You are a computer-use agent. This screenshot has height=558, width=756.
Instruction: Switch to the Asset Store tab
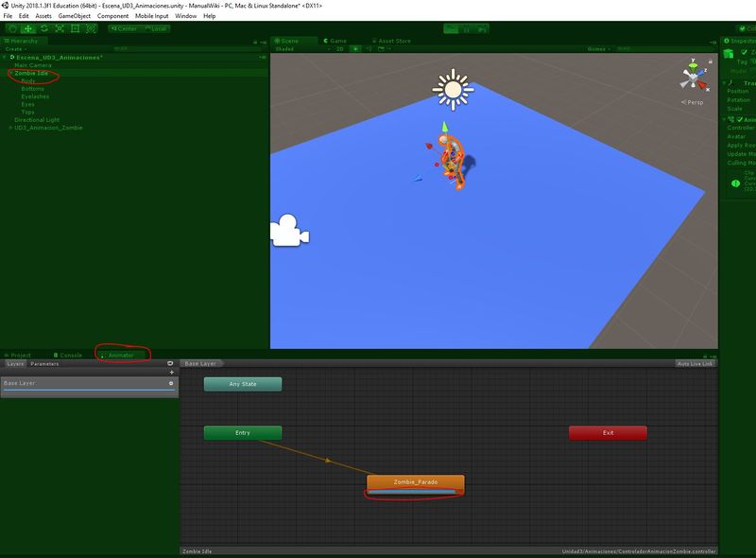[x=391, y=41]
